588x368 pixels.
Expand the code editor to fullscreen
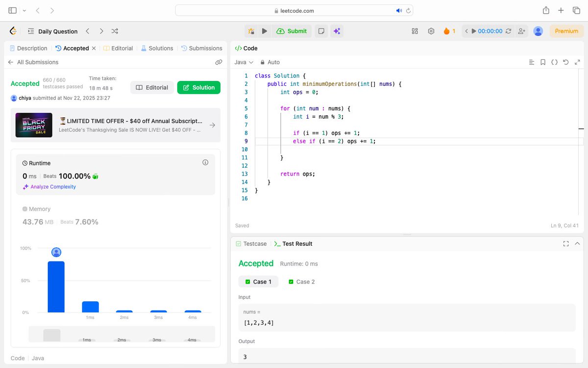pyautogui.click(x=578, y=62)
